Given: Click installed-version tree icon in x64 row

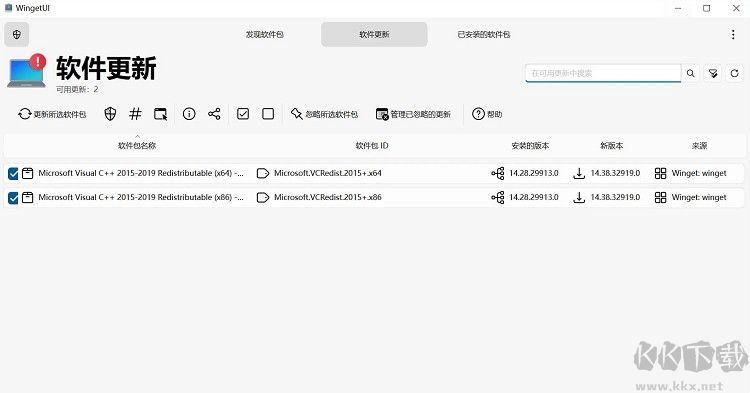Looking at the screenshot, I should pos(497,173).
